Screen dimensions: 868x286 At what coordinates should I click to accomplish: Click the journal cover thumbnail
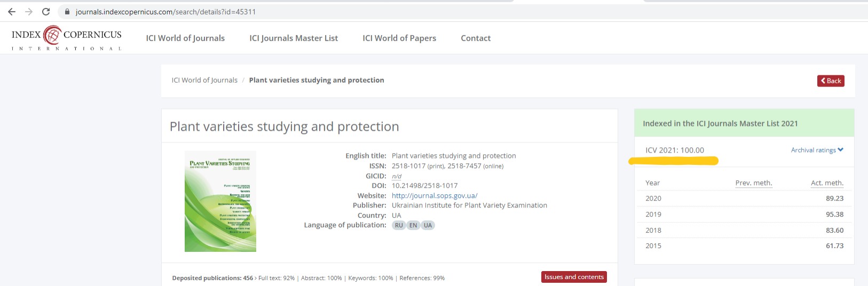(220, 201)
